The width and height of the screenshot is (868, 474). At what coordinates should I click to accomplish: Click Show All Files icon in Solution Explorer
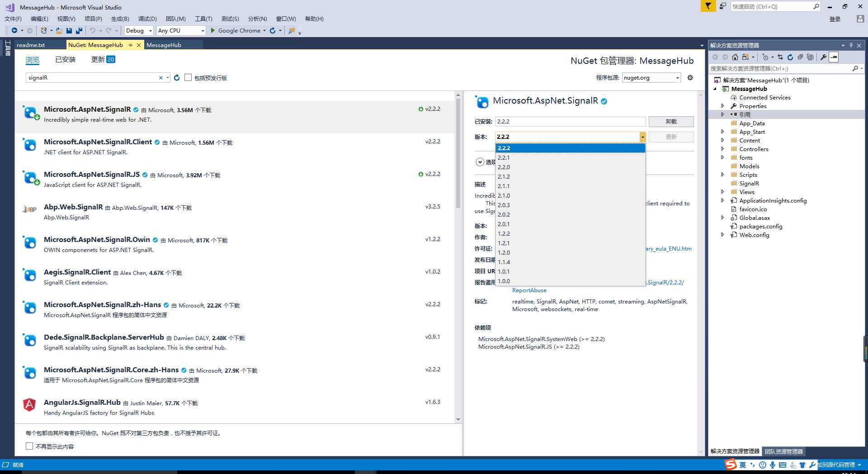point(810,57)
